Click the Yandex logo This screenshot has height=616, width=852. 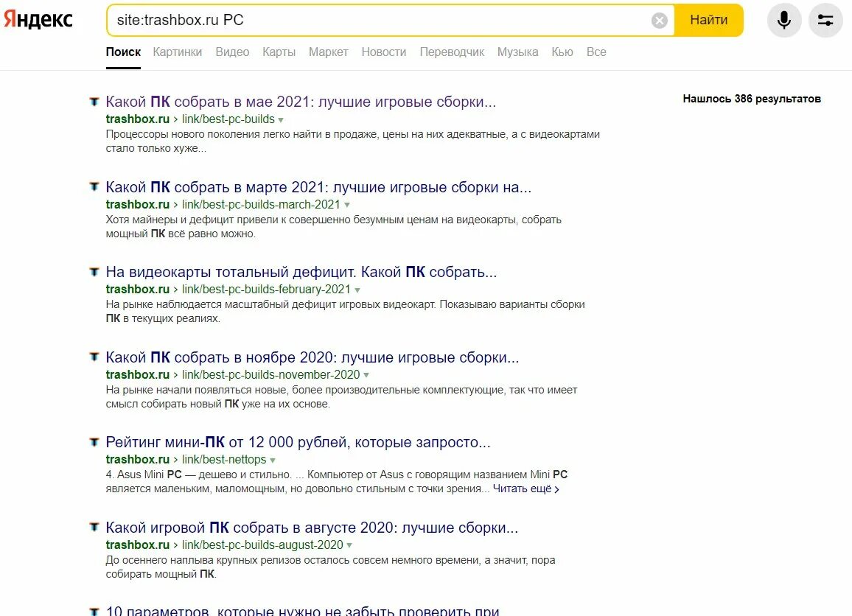pyautogui.click(x=38, y=20)
